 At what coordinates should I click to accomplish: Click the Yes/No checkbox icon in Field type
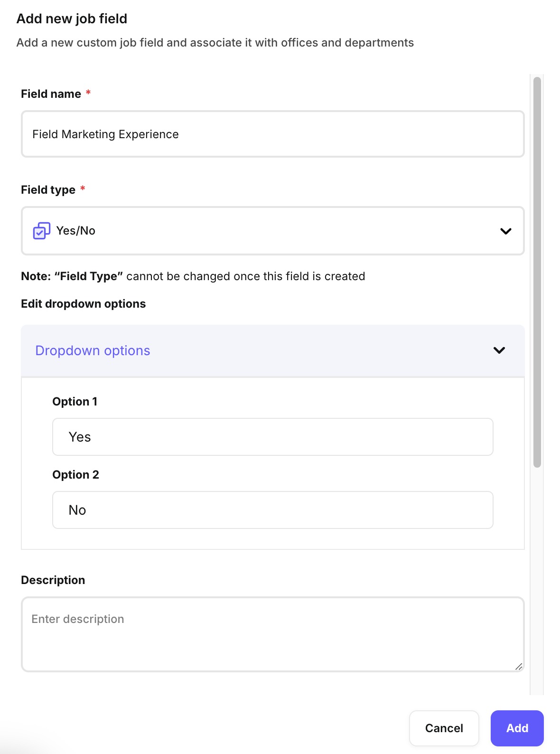pyautogui.click(x=41, y=231)
